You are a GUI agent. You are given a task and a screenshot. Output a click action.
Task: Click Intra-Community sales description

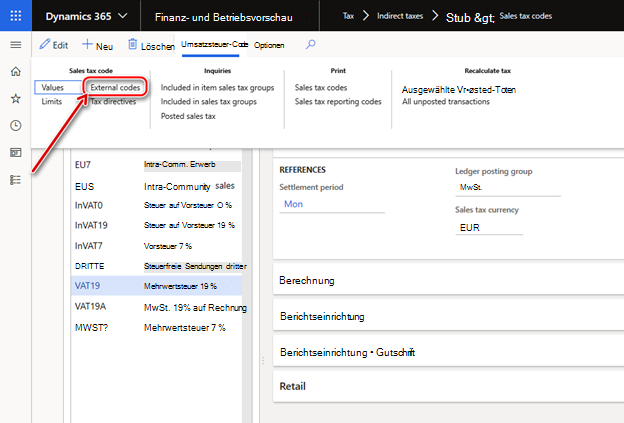point(189,186)
